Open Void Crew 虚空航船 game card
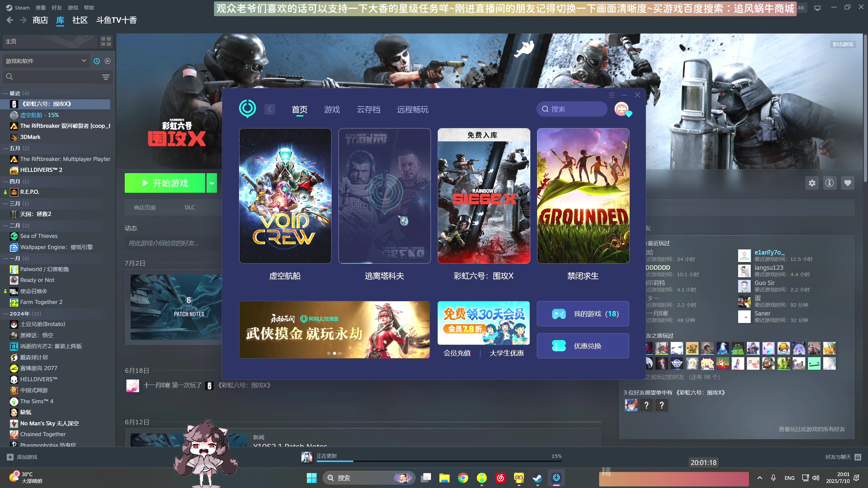Viewport: 868px width, 488px height. pyautogui.click(x=285, y=196)
